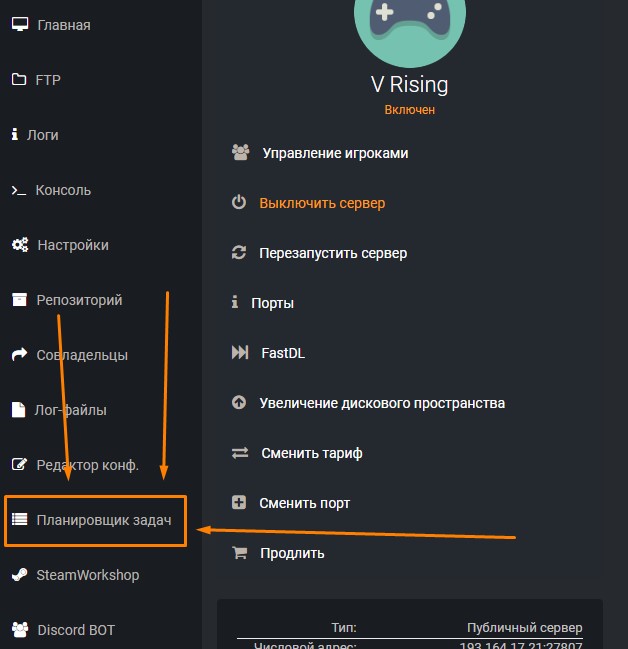Go to Совладельцы in the sidebar

coord(82,355)
